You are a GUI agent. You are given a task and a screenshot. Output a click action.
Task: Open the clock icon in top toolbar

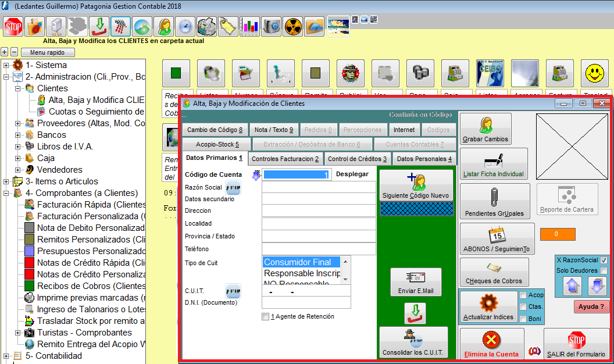coord(185,27)
